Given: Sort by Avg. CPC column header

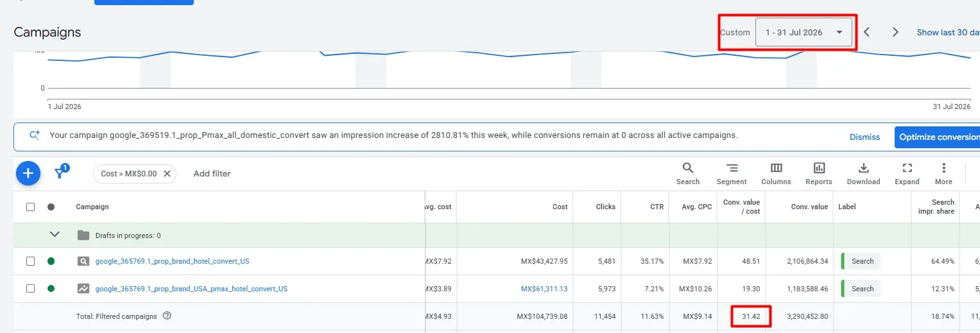Looking at the screenshot, I should click(696, 207).
